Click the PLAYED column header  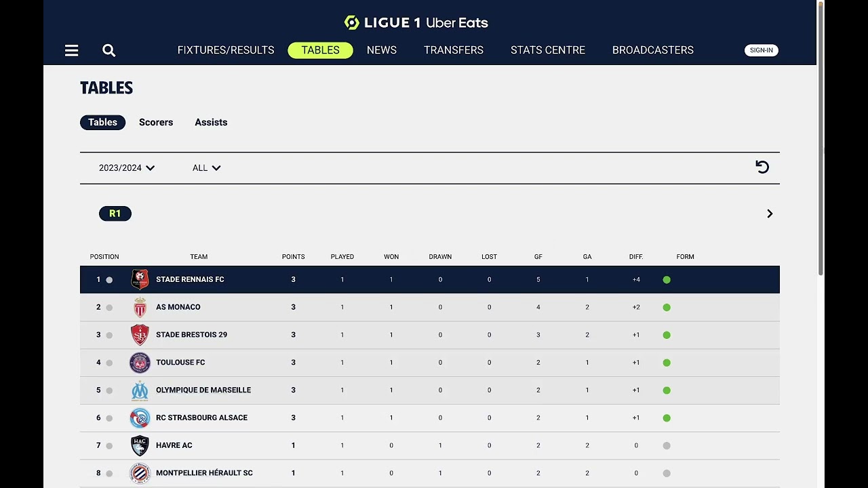click(x=342, y=257)
